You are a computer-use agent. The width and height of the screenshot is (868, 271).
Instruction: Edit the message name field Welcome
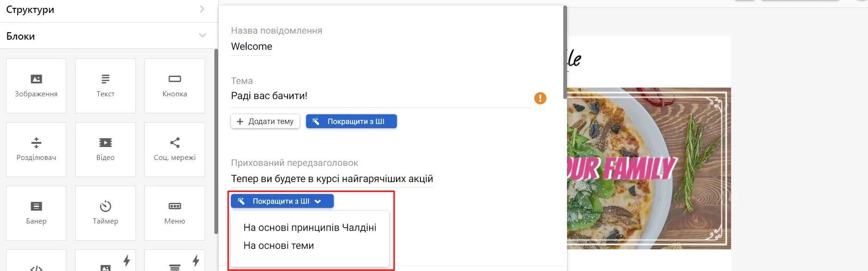coord(252,47)
